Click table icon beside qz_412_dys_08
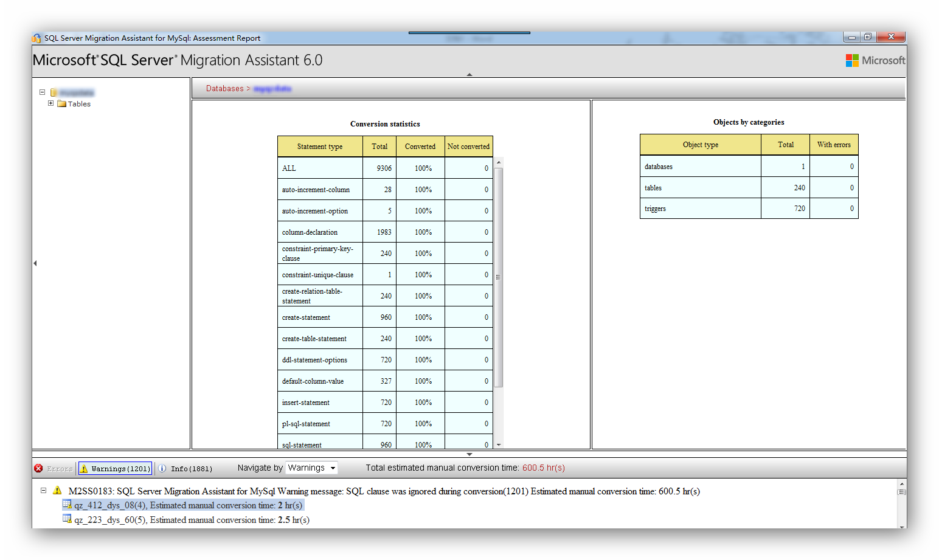 67,505
